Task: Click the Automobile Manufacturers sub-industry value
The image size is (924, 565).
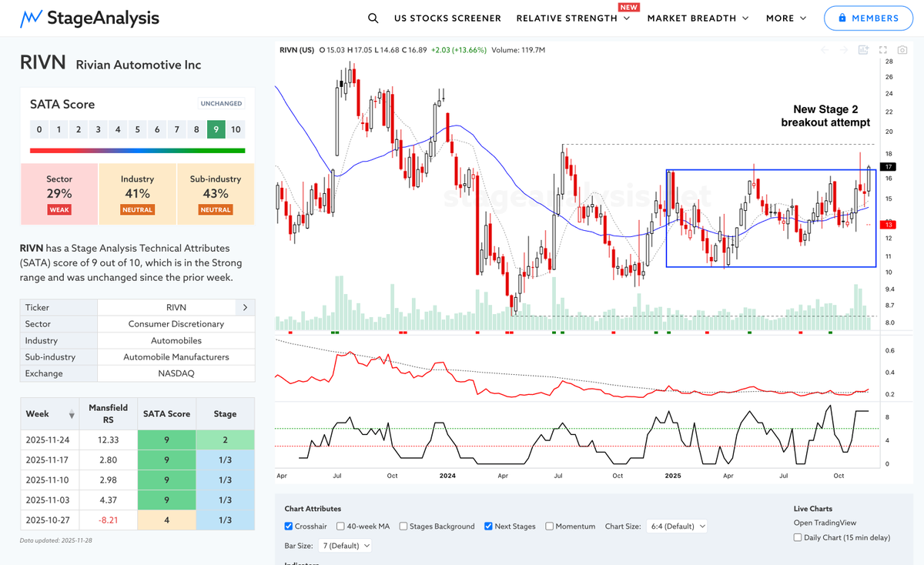Action: point(176,357)
